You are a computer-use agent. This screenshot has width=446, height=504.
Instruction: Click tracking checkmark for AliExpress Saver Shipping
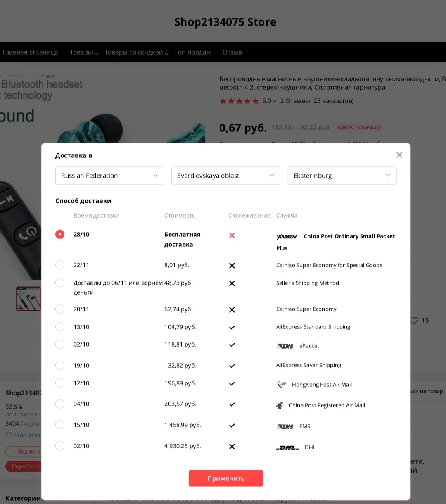[232, 366]
